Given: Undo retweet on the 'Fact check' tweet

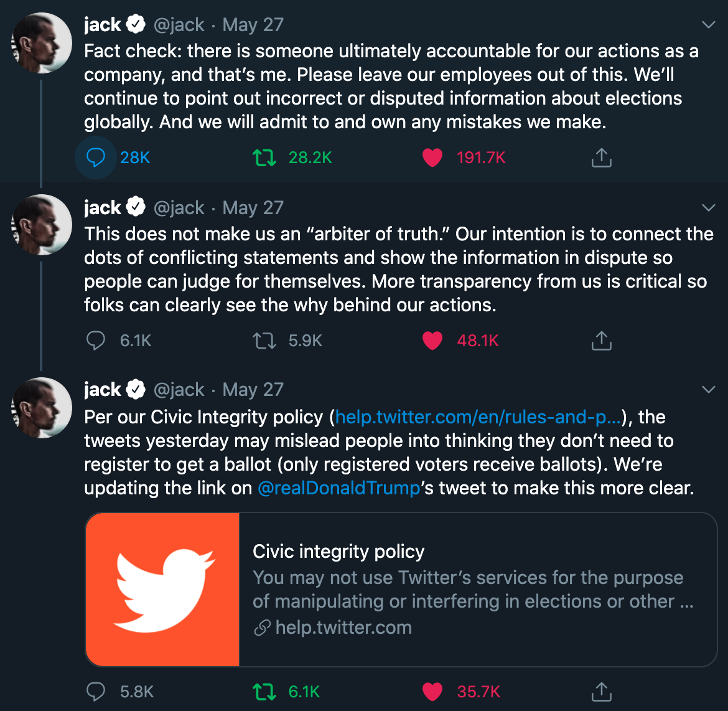Looking at the screenshot, I should (264, 158).
